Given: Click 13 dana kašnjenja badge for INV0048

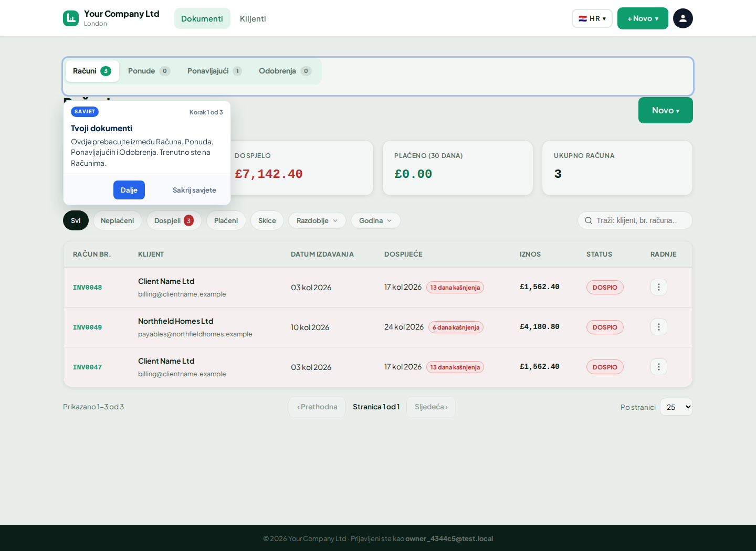Looking at the screenshot, I should [x=455, y=287].
